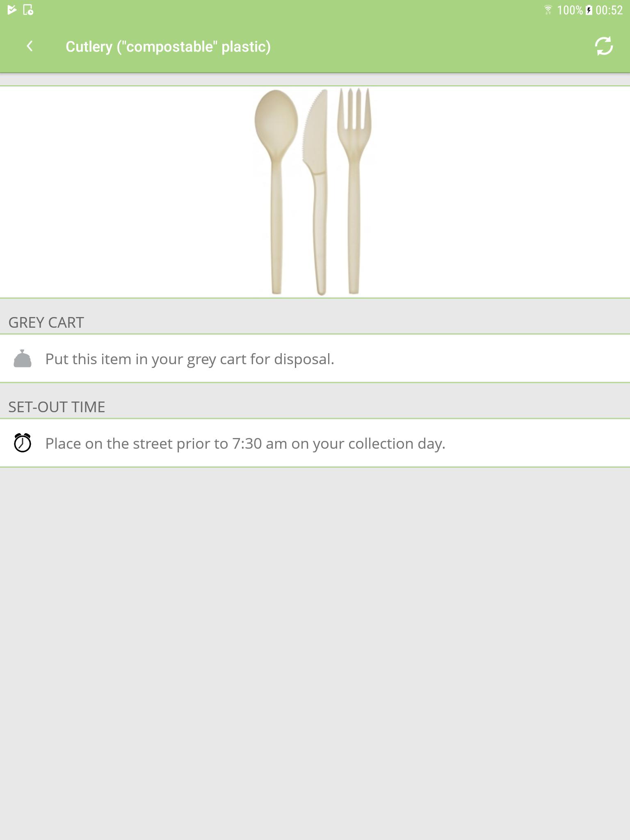Tap the word 'disposal' in grey cart text
The height and width of the screenshot is (840, 630).
(303, 359)
